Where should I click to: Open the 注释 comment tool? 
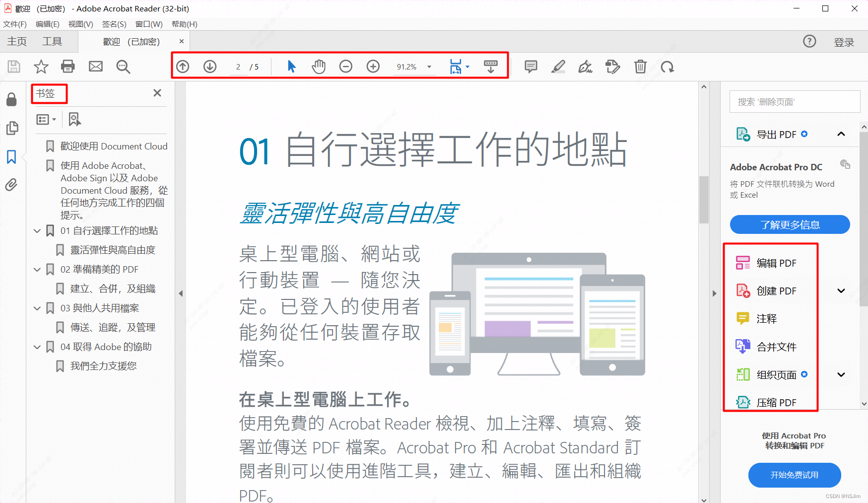[x=757, y=319]
